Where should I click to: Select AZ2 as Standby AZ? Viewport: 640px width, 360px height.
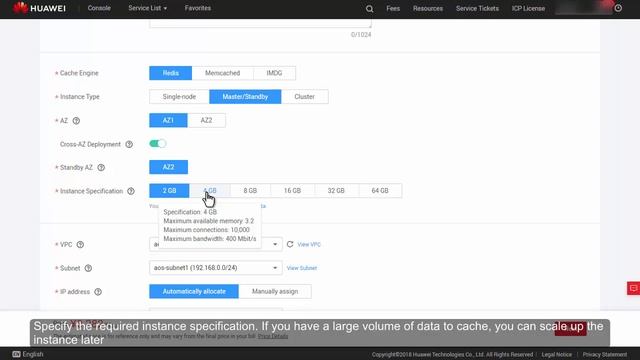pos(169,167)
